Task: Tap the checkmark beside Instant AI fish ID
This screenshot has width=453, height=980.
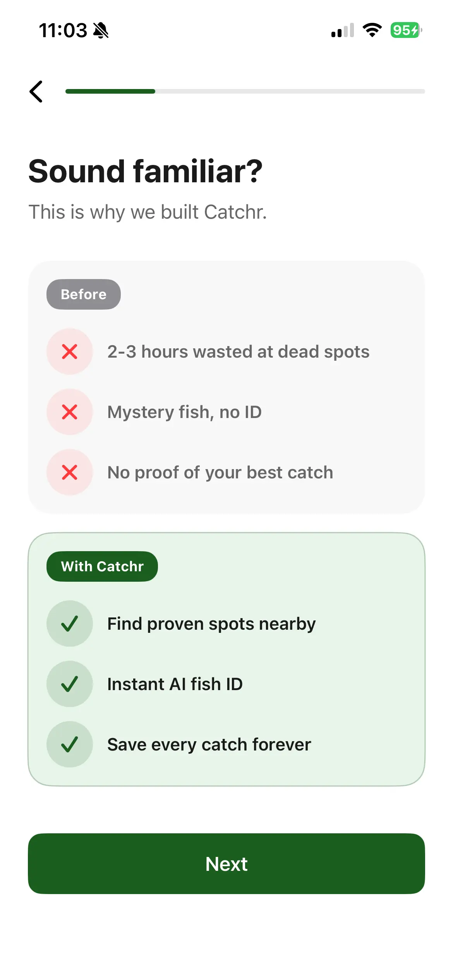Action: pyautogui.click(x=70, y=684)
